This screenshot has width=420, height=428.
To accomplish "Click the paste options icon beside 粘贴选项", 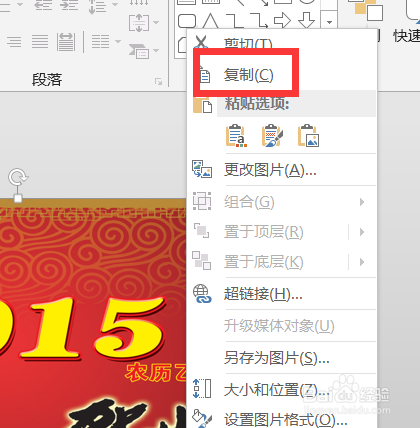I will (x=203, y=105).
